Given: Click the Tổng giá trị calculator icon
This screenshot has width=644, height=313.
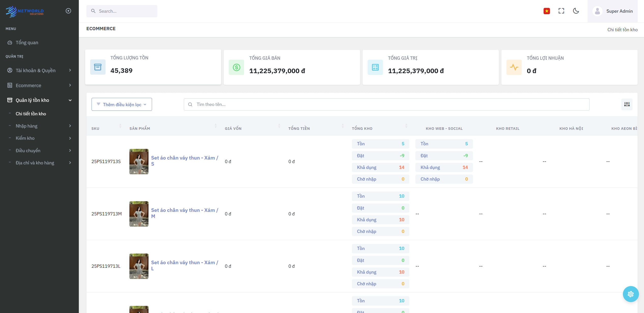Looking at the screenshot, I should point(375,67).
